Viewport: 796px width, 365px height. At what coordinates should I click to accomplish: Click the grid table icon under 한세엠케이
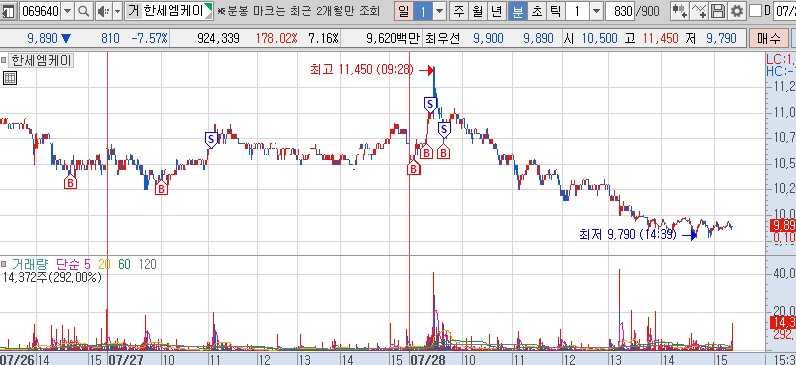pos(10,78)
